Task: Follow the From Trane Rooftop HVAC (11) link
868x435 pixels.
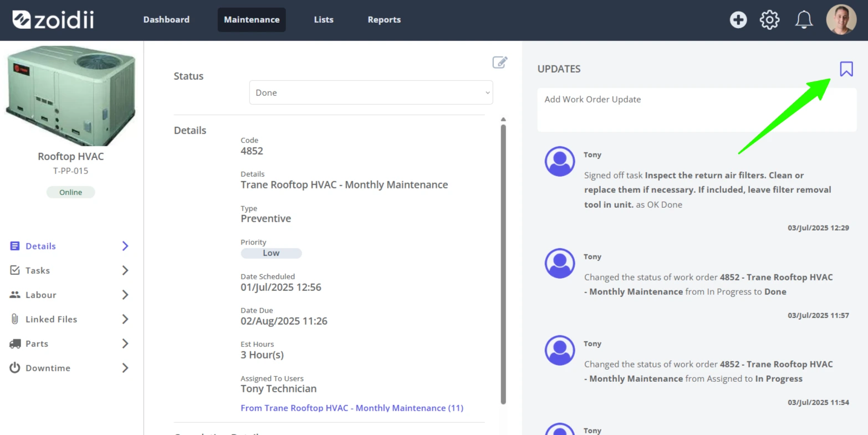Action: (352, 408)
